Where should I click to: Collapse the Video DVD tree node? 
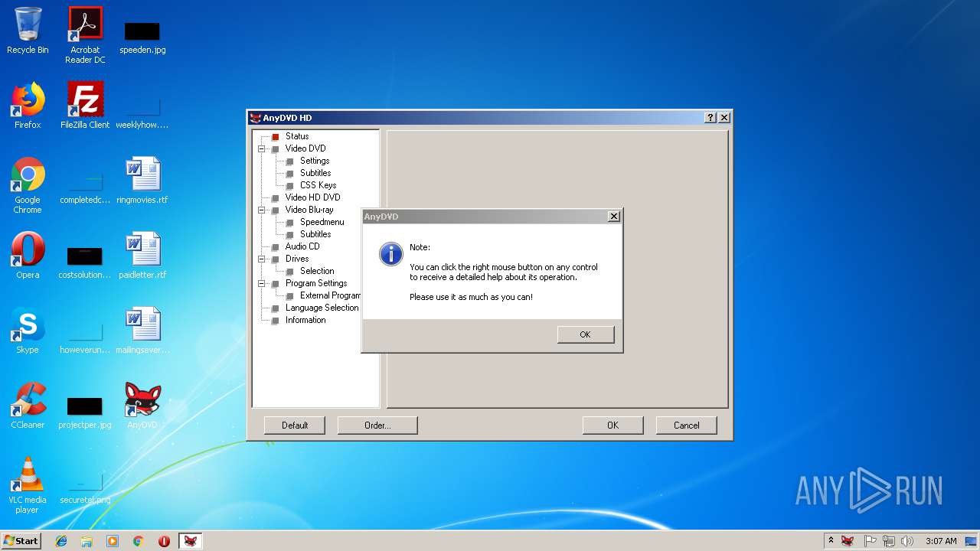pos(262,148)
